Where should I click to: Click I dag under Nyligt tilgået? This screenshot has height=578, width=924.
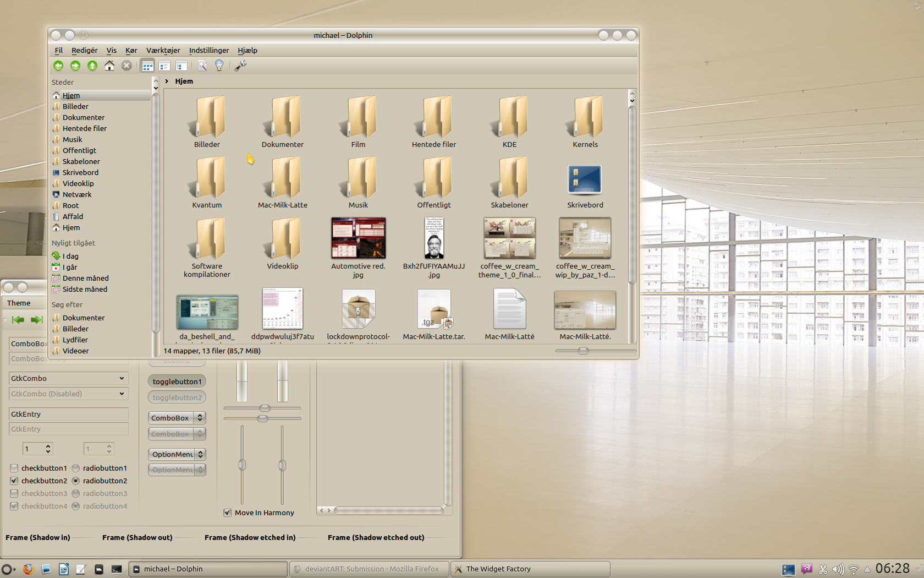pyautogui.click(x=70, y=256)
